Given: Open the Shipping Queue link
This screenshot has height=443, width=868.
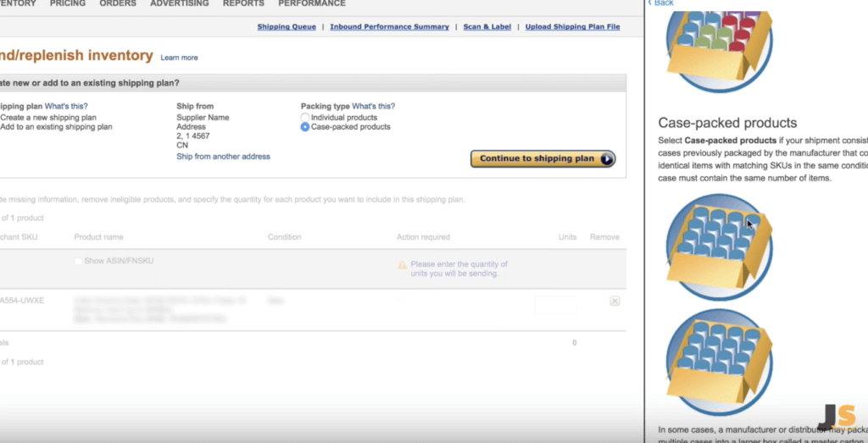Looking at the screenshot, I should point(287,26).
